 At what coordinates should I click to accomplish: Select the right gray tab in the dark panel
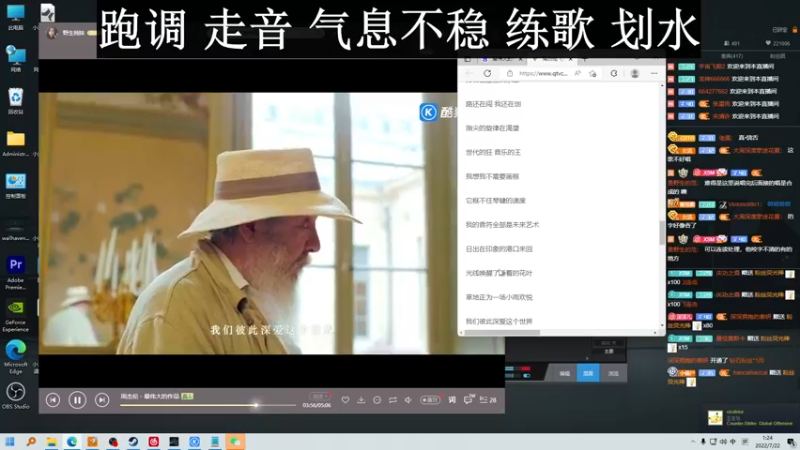point(613,373)
